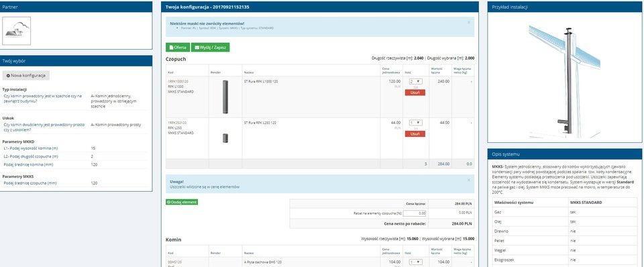Open quantity dropdown for RPK L250 row
This screenshot has width=644, height=267.
[x=416, y=122]
